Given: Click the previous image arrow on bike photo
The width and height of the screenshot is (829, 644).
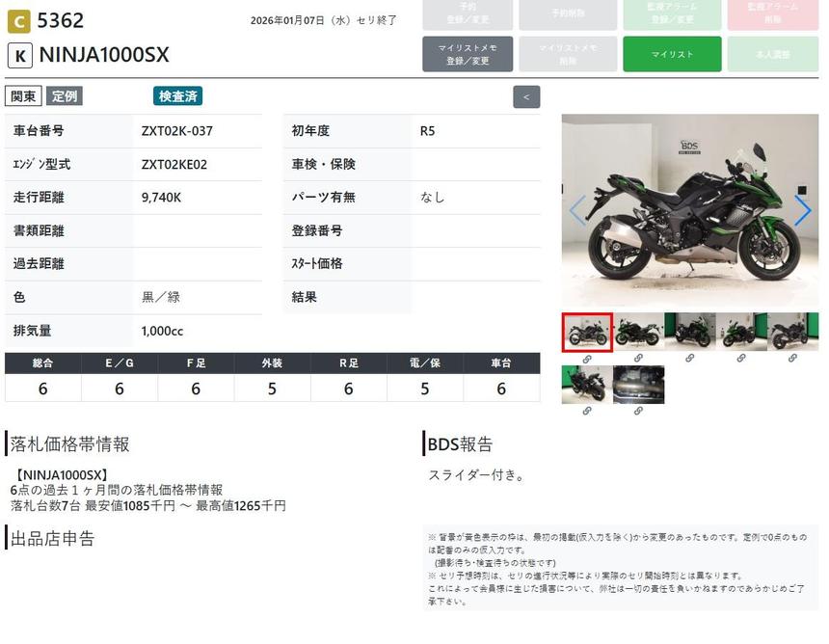Looking at the screenshot, I should coord(577,210).
